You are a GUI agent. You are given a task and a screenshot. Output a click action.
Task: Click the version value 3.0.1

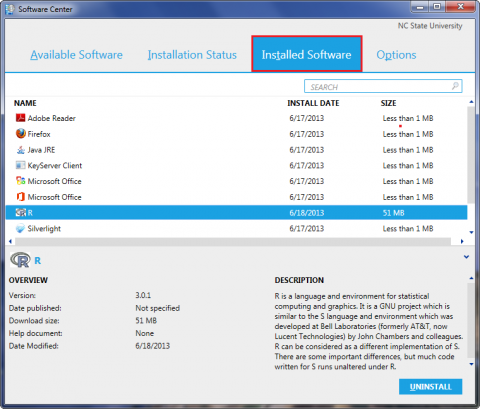(x=143, y=295)
